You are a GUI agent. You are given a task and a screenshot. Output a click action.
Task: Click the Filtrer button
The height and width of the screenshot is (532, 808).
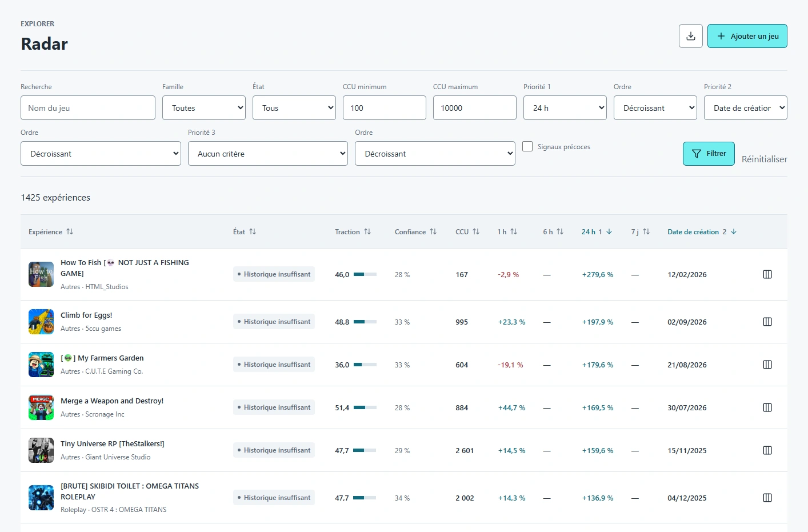coord(709,154)
